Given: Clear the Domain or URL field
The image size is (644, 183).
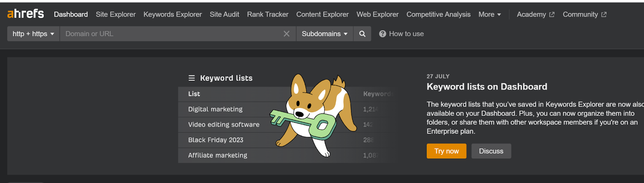Looking at the screenshot, I should (x=287, y=34).
